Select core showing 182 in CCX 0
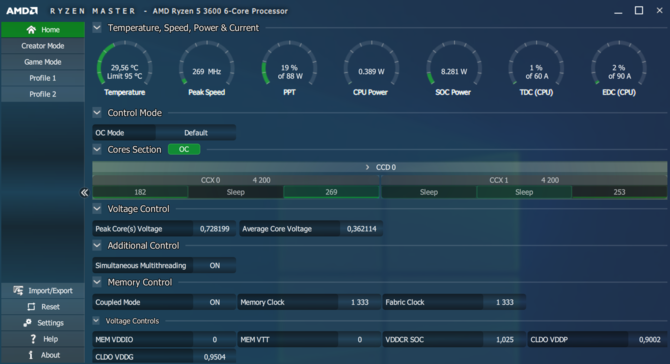The width and height of the screenshot is (670, 364). tap(140, 192)
